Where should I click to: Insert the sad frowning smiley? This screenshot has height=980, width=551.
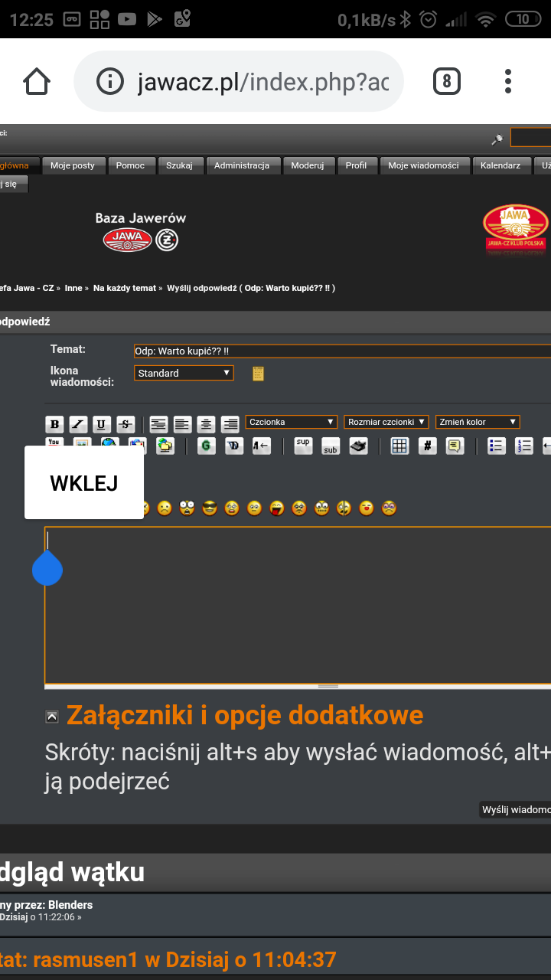tap(165, 508)
